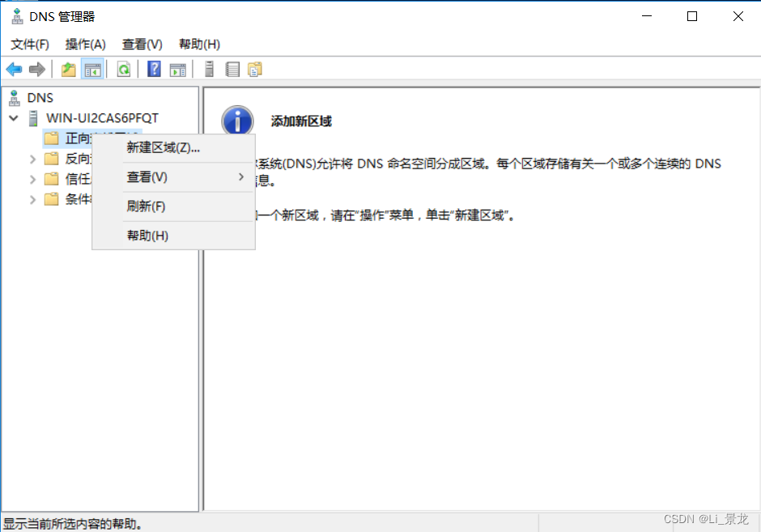Click the 信任 points folder icon

pyautogui.click(x=52, y=179)
